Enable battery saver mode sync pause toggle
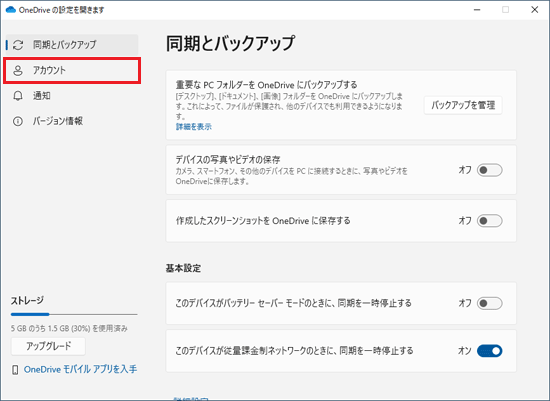 pos(489,303)
